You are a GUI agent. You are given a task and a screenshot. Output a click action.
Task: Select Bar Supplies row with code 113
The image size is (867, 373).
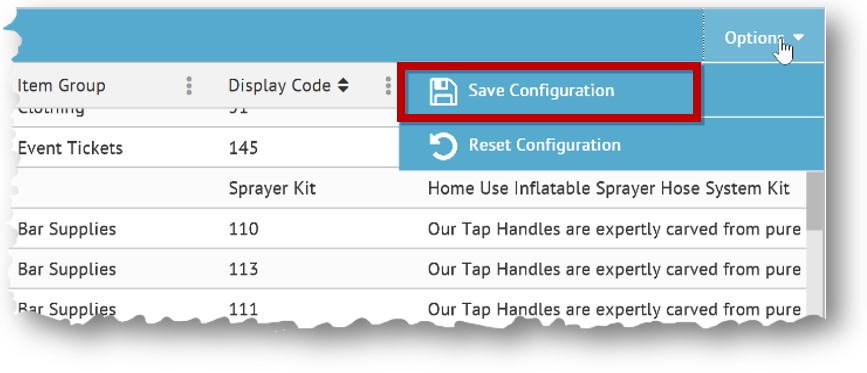pyautogui.click(x=408, y=269)
